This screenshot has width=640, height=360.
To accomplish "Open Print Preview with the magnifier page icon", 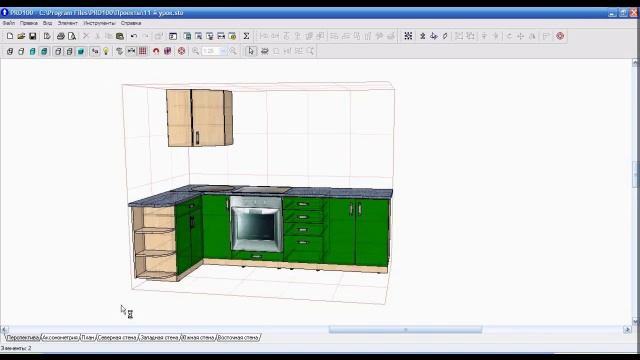I will pos(72,36).
